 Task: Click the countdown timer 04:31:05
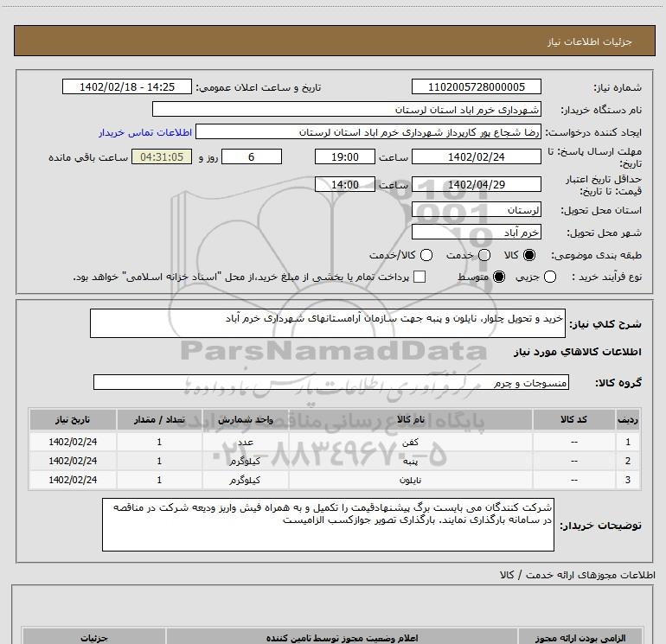[162, 156]
